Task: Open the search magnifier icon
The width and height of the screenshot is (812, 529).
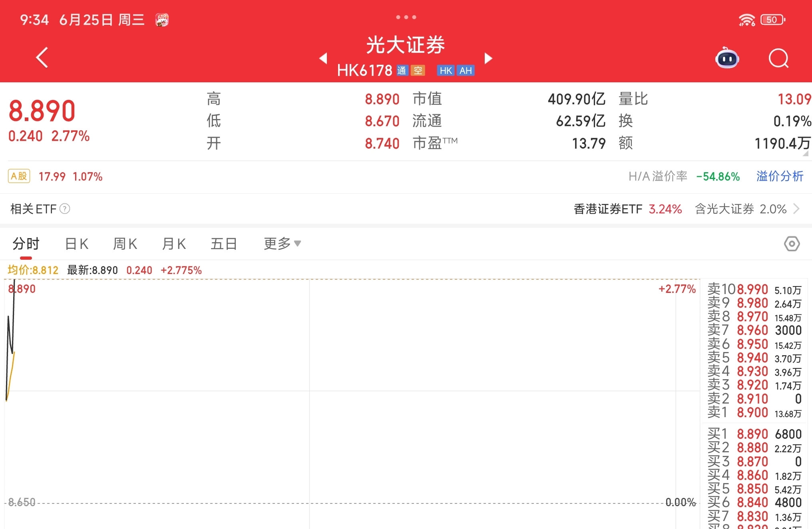Action: tap(779, 59)
